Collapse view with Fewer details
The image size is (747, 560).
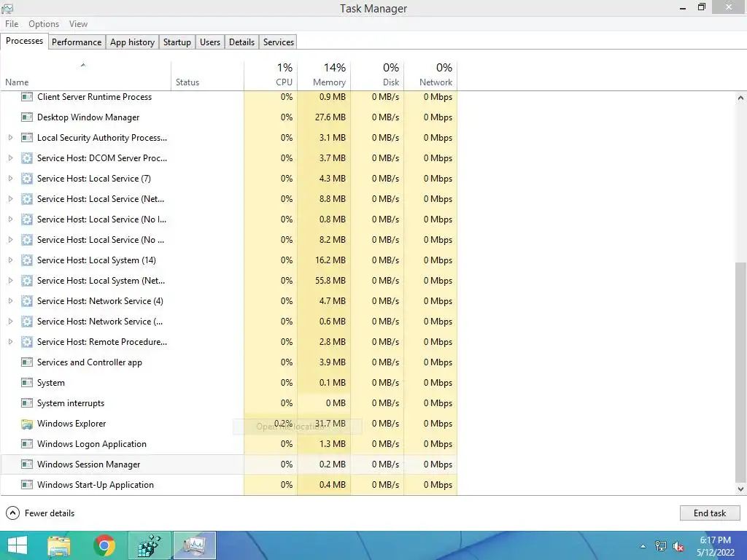pyautogui.click(x=40, y=513)
